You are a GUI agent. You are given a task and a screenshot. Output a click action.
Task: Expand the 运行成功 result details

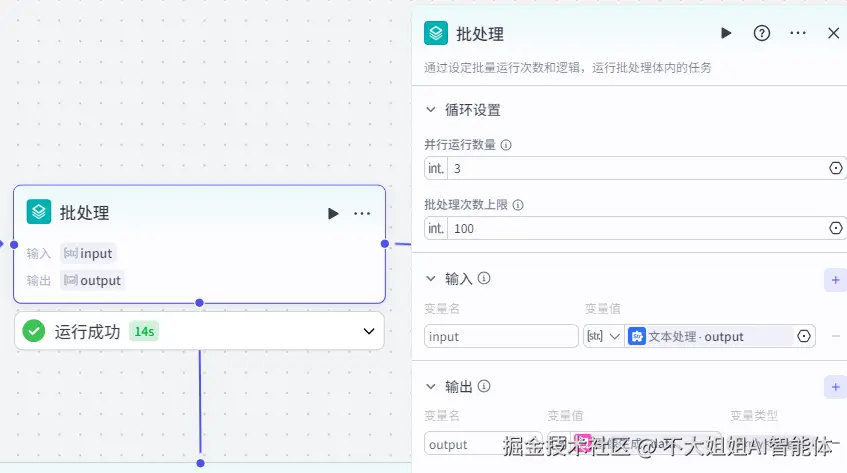(x=369, y=331)
